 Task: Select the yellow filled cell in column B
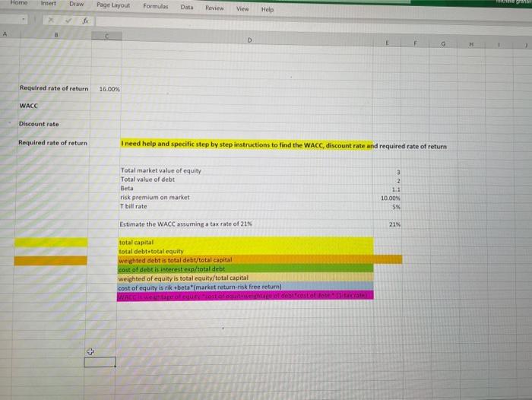click(51, 242)
